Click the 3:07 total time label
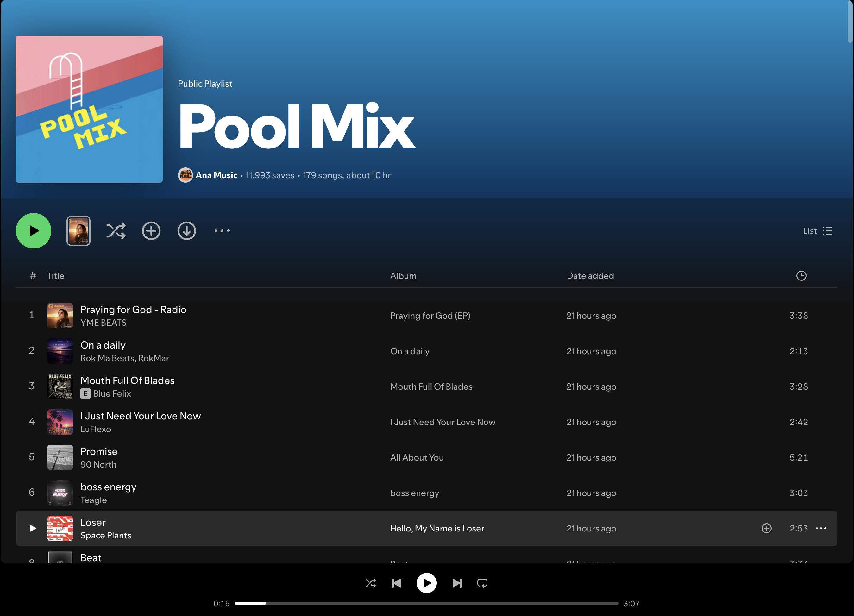 tap(631, 603)
